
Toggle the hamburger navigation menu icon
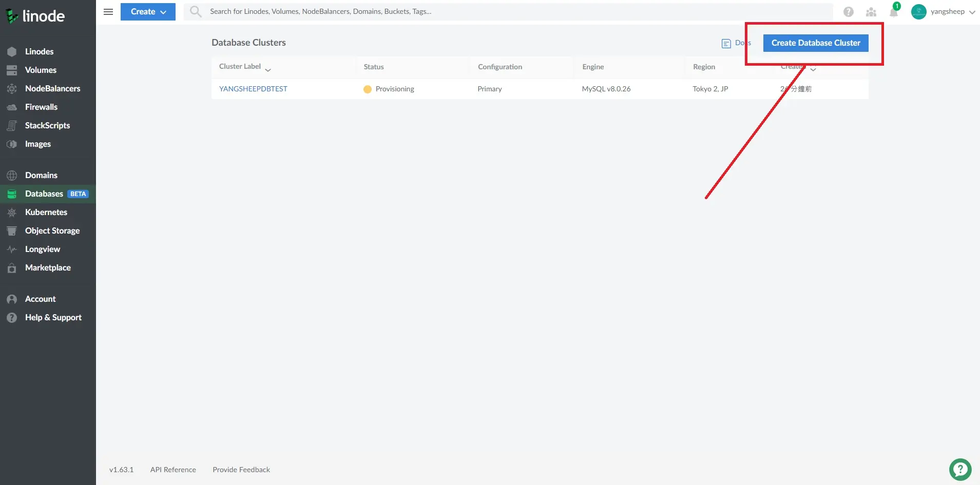click(x=108, y=11)
